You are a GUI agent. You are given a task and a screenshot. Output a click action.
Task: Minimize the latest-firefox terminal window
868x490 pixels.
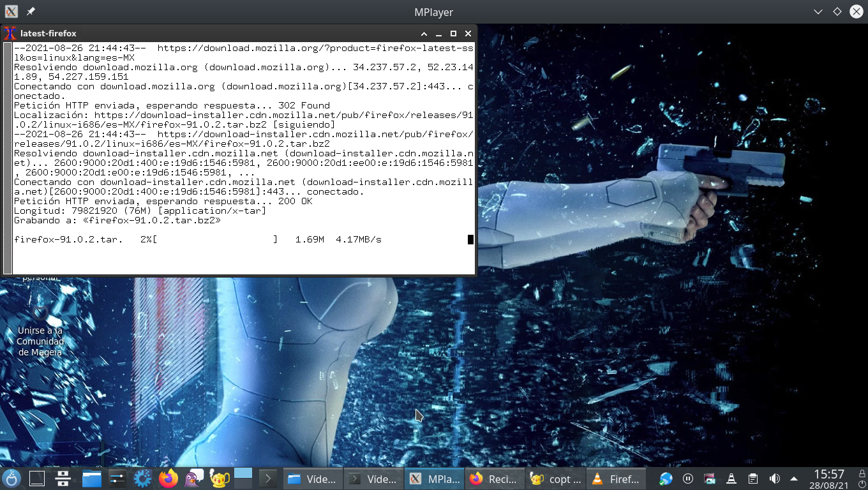[438, 33]
